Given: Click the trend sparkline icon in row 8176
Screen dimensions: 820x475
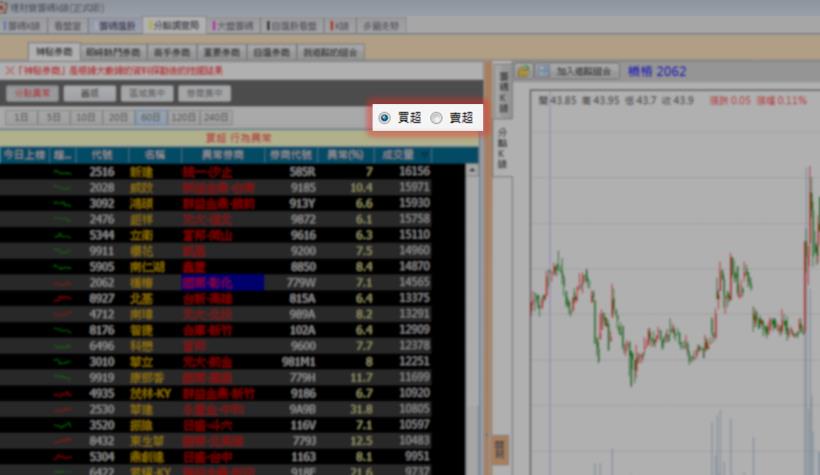Looking at the screenshot, I should pos(63,330).
